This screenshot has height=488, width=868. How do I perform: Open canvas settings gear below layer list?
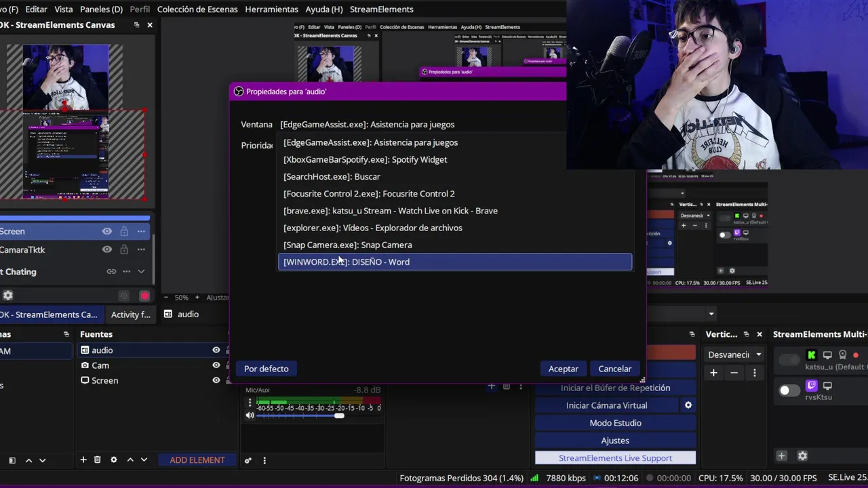pos(8,296)
